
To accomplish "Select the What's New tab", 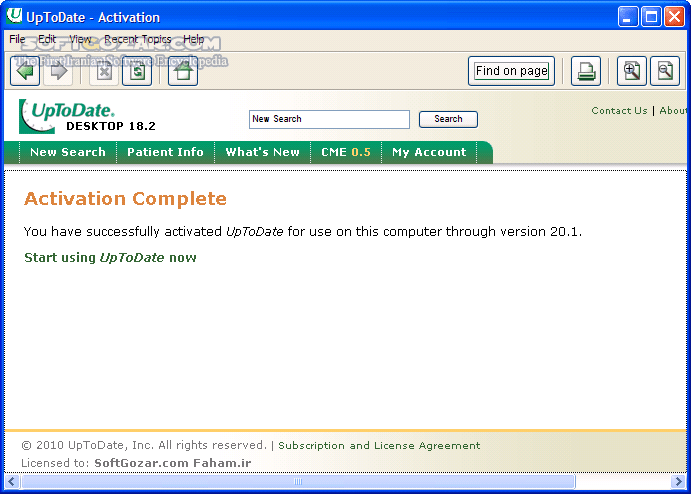I will coord(262,152).
